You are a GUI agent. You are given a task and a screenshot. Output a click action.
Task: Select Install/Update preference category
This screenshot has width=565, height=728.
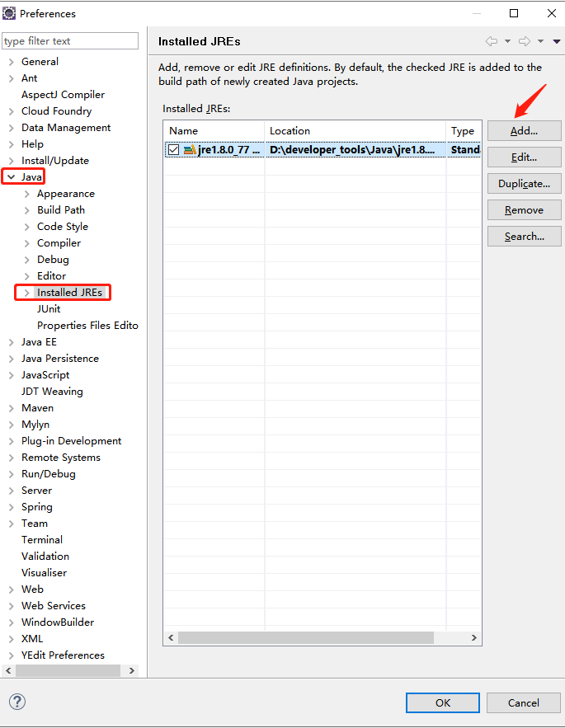54,161
